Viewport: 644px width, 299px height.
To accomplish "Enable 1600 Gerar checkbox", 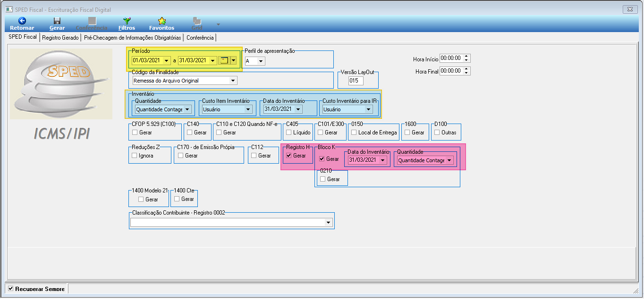I will 407,133.
